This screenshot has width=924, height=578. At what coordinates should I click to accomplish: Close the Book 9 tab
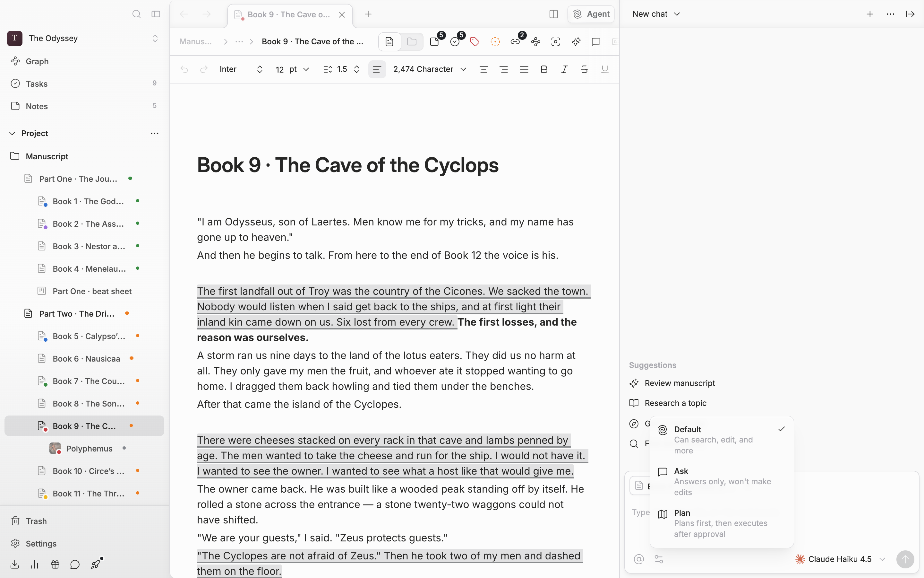click(x=342, y=14)
